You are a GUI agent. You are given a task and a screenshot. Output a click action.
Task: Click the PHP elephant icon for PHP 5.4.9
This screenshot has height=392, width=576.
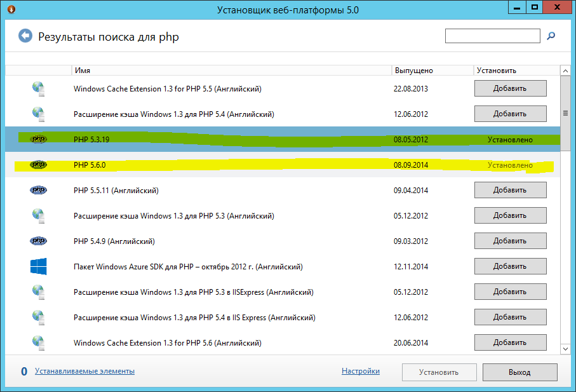tap(38, 241)
